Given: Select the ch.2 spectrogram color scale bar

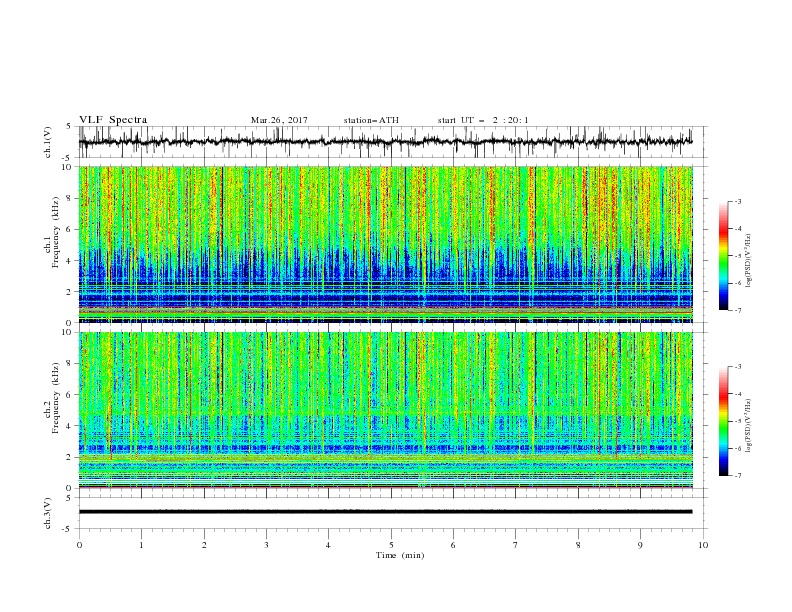Looking at the screenshot, I should 723,421.
